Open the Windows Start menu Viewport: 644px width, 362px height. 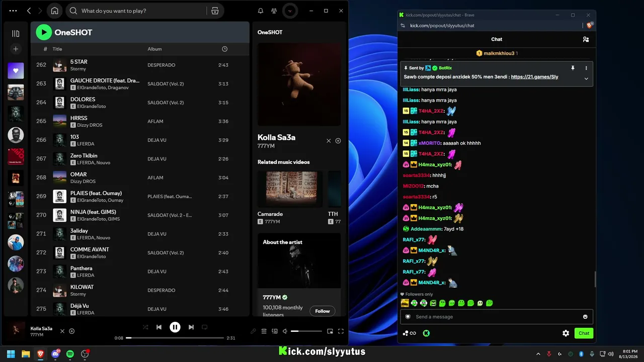[11, 354]
